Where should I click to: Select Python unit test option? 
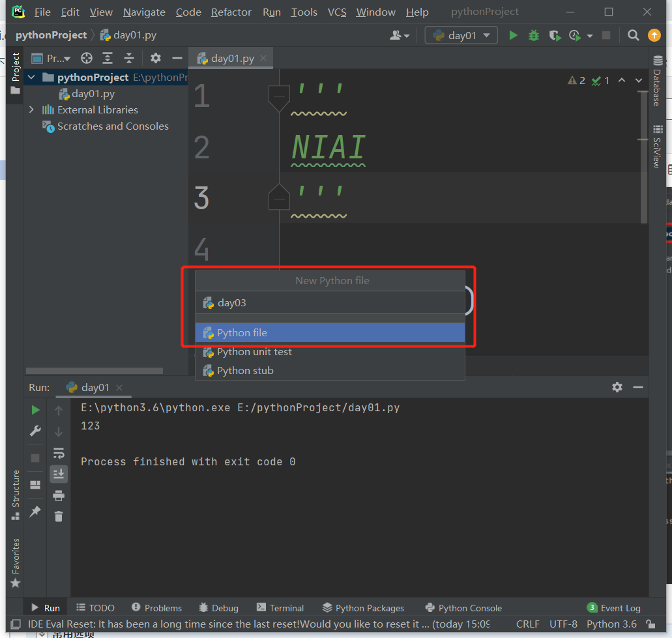coord(254,352)
